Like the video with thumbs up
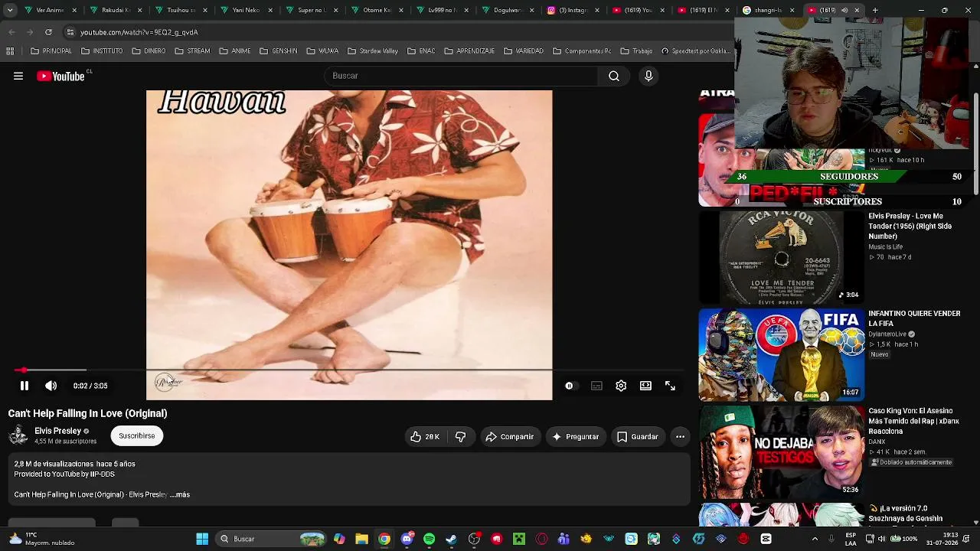The height and width of the screenshot is (551, 980). tap(425, 436)
